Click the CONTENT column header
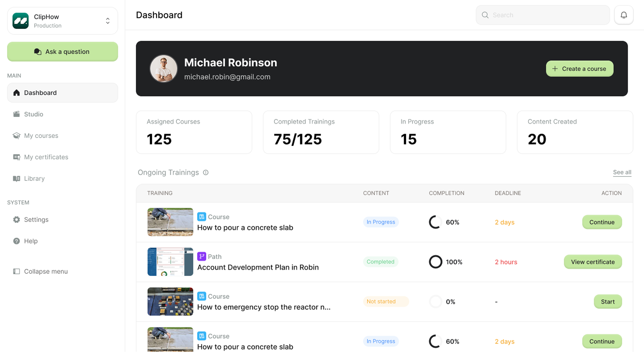The width and height of the screenshot is (644, 352). tap(376, 193)
